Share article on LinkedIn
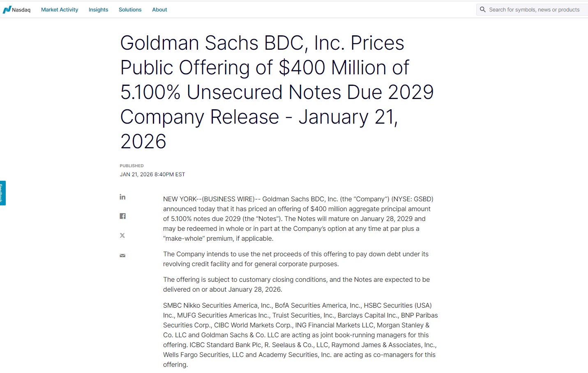The width and height of the screenshot is (588, 373). click(122, 197)
